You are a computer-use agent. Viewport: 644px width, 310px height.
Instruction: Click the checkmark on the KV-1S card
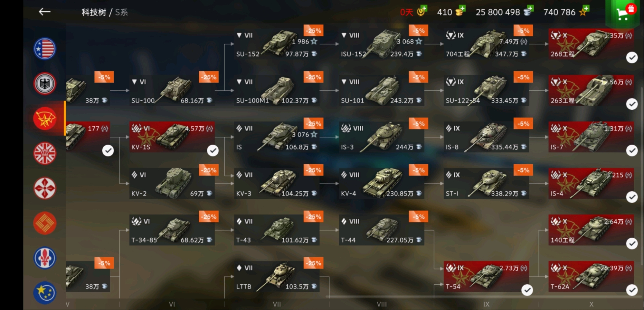[213, 150]
